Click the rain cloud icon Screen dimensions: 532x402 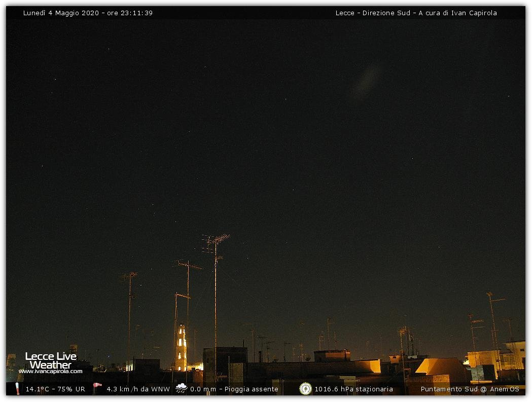(x=181, y=388)
